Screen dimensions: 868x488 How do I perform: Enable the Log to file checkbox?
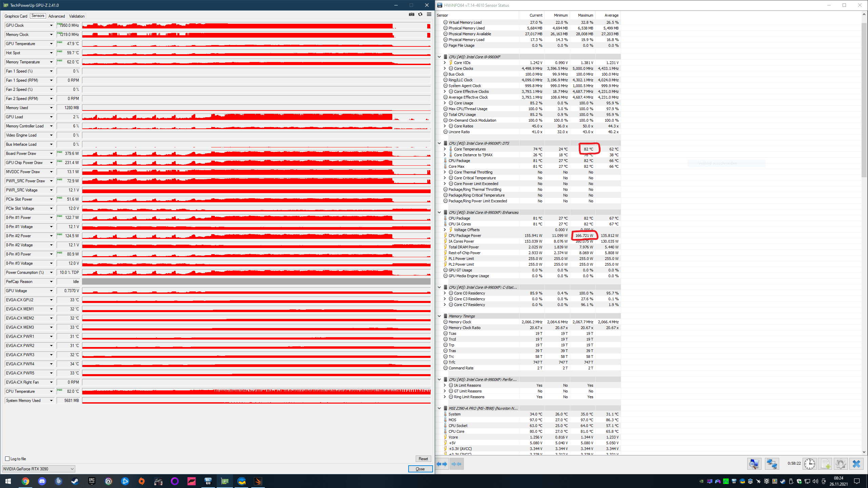coord(7,459)
